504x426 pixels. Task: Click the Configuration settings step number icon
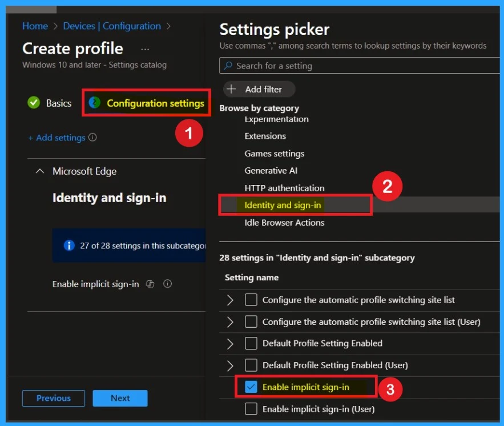point(95,103)
